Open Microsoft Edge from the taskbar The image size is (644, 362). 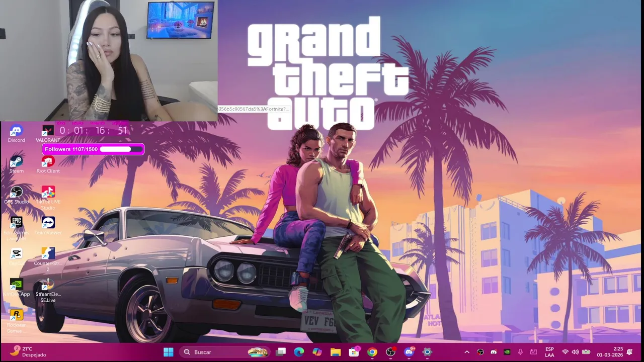click(x=299, y=352)
